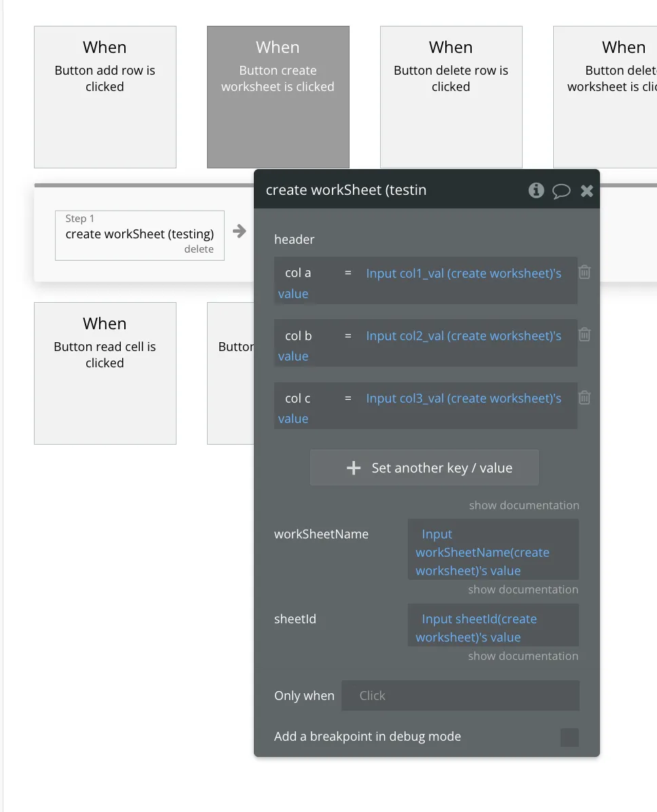The width and height of the screenshot is (657, 812).
Task: Click the Only when condition field
Action: point(460,695)
